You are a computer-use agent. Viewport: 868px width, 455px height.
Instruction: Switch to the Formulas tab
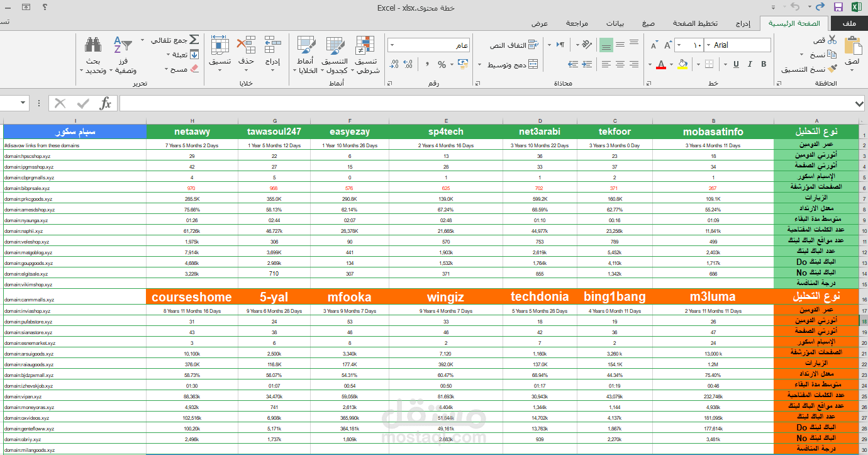(x=648, y=23)
